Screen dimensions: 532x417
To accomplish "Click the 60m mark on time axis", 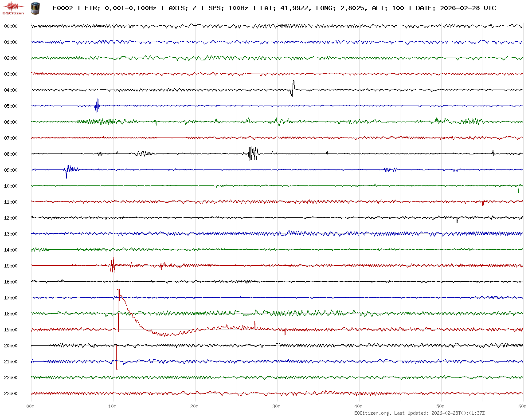I will pos(522,406).
